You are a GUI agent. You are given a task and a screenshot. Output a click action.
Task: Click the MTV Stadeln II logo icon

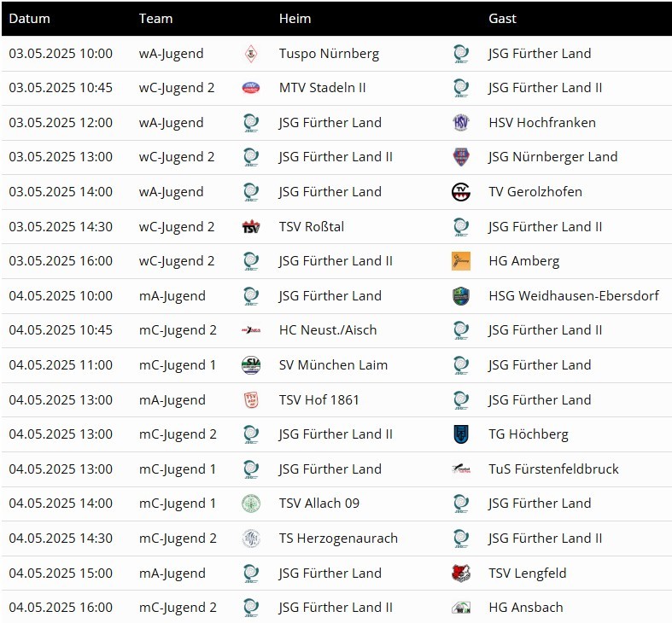[251, 88]
